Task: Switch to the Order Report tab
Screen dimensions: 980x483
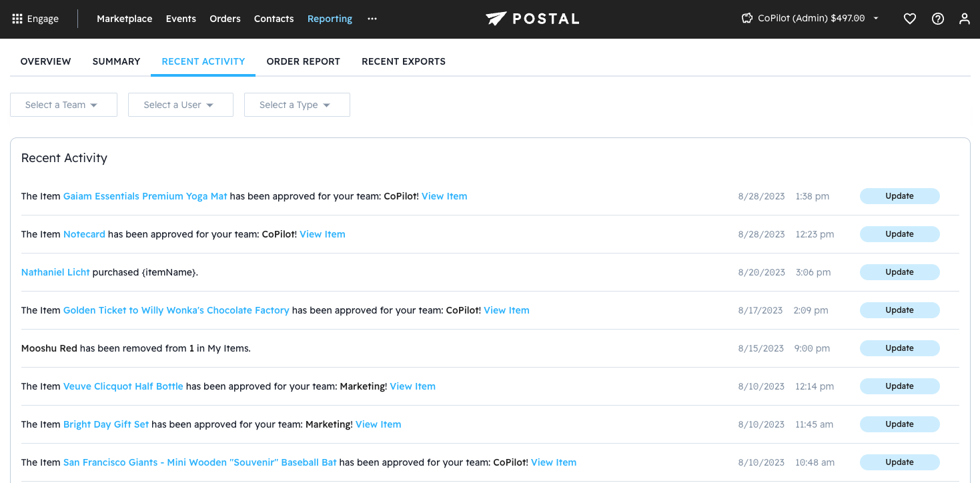Action: point(303,61)
